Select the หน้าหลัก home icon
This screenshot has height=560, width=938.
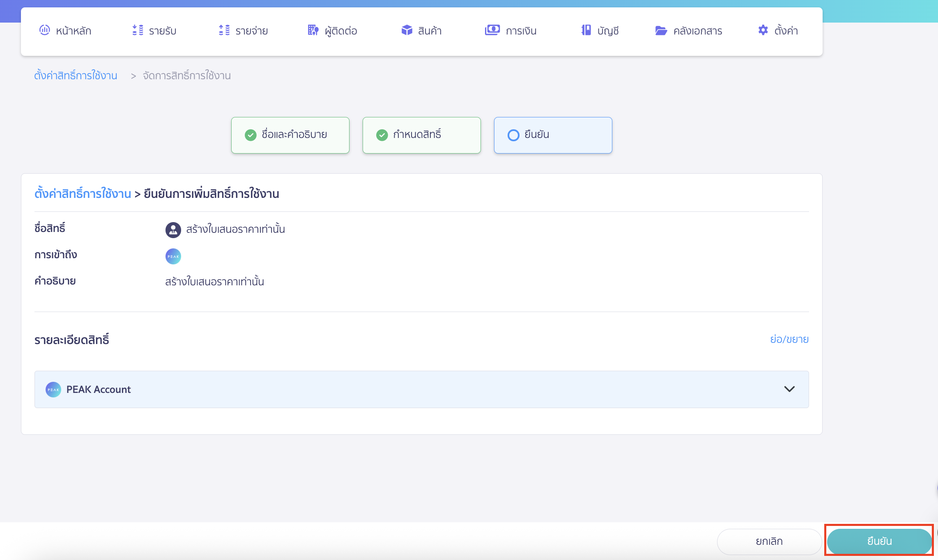(45, 30)
